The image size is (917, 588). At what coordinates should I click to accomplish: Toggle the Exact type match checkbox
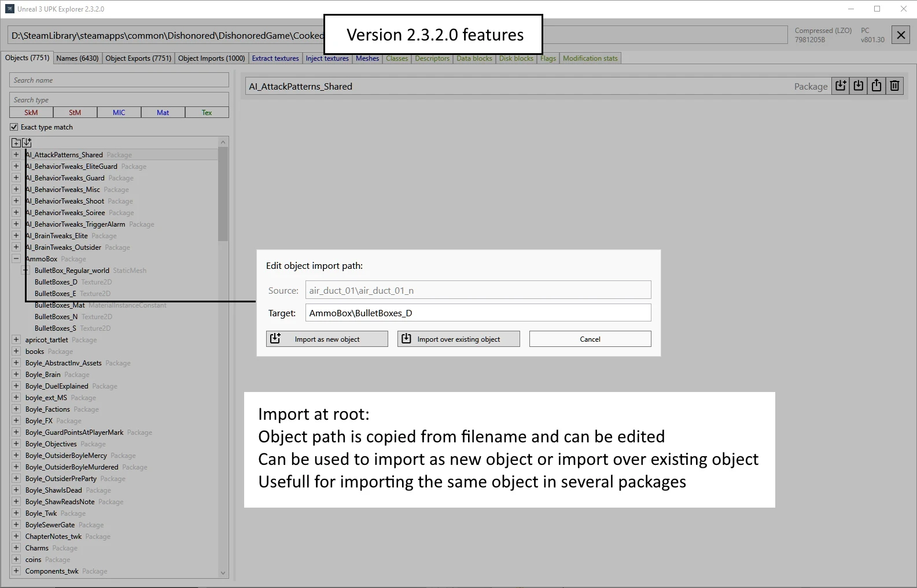(x=14, y=127)
